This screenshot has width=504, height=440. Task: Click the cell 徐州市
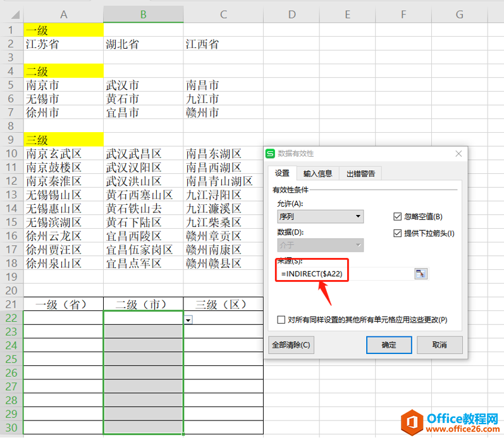63,112
